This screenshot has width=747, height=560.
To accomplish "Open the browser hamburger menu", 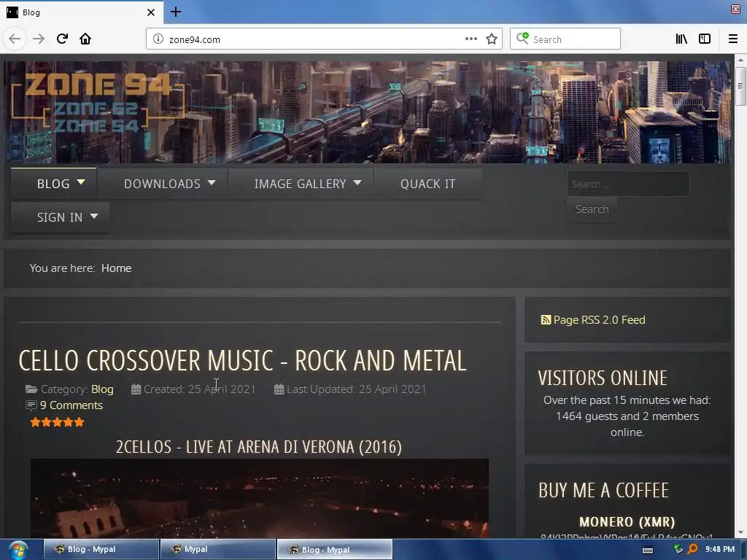I will point(733,39).
